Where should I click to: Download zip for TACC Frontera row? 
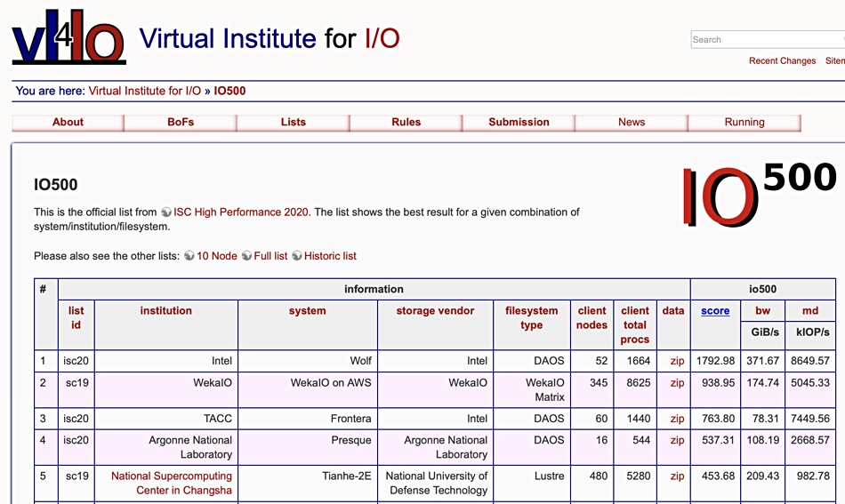(677, 419)
